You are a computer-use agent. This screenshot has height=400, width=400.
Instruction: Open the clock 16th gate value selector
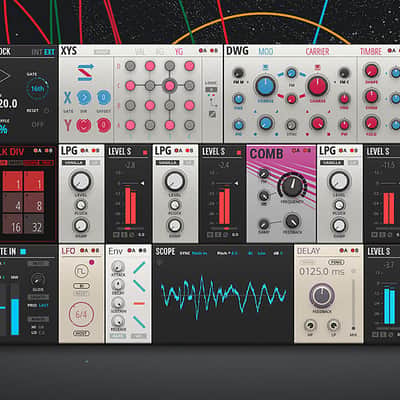[37, 89]
